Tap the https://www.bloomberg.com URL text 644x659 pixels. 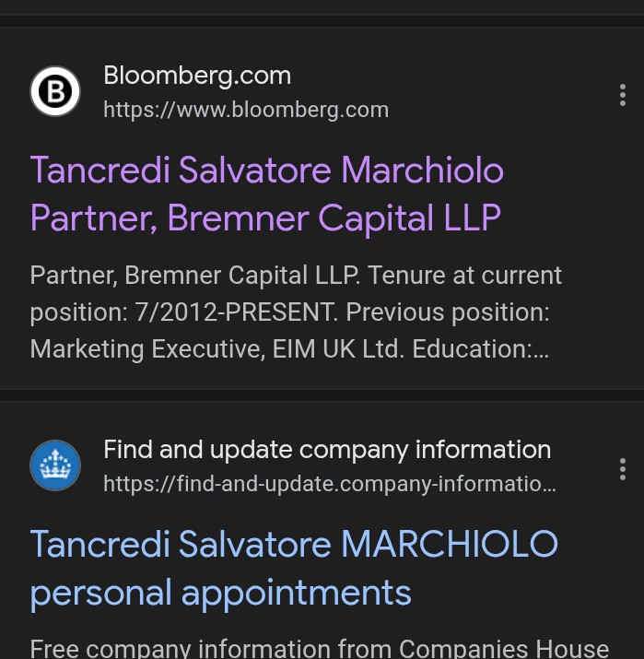[246, 110]
